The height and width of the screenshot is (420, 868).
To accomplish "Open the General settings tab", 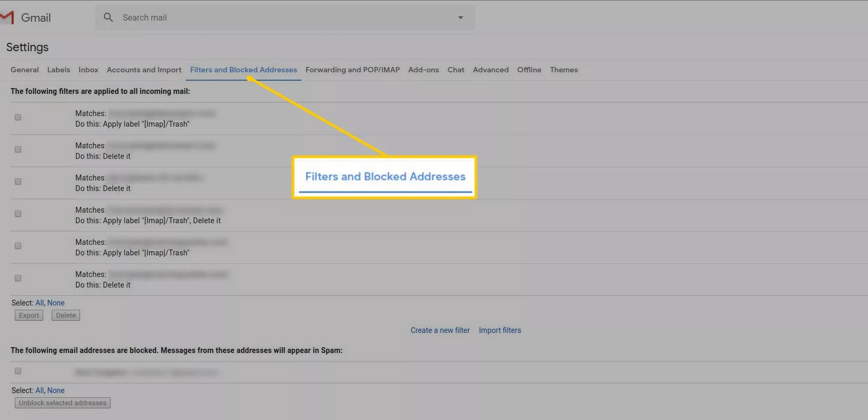I will click(x=25, y=70).
